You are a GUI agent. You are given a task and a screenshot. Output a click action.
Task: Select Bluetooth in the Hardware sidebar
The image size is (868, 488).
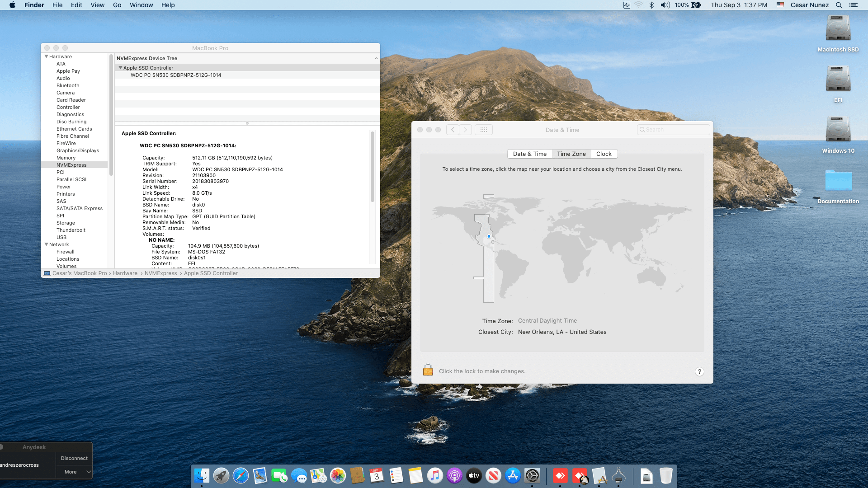click(68, 85)
